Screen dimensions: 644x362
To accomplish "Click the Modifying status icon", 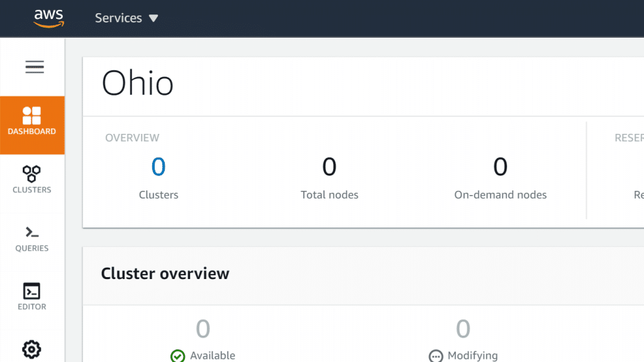I will coord(435,355).
